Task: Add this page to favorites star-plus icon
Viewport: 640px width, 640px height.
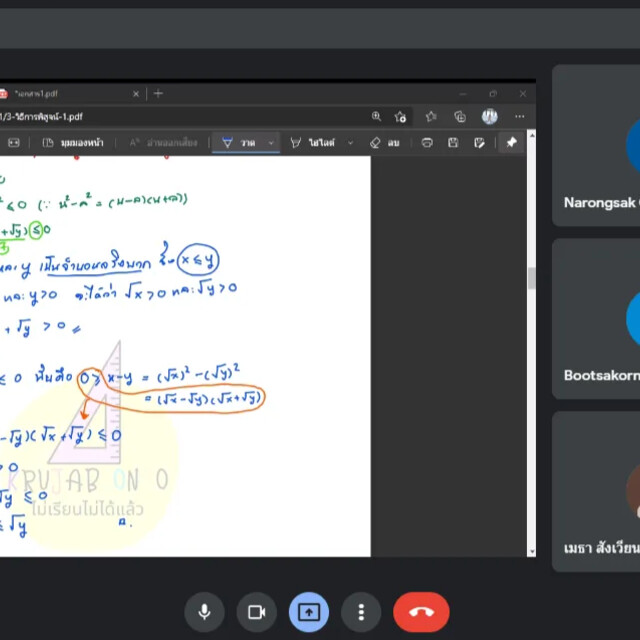Action: point(400,117)
